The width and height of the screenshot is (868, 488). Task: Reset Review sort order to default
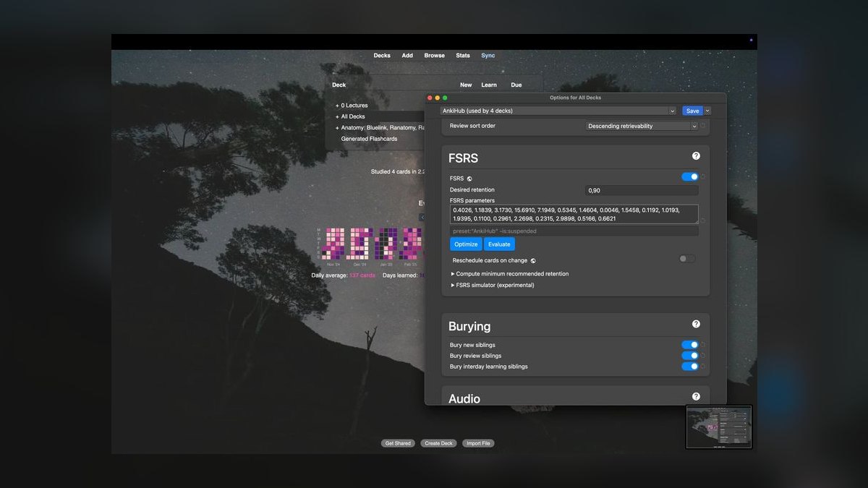pyautogui.click(x=702, y=126)
